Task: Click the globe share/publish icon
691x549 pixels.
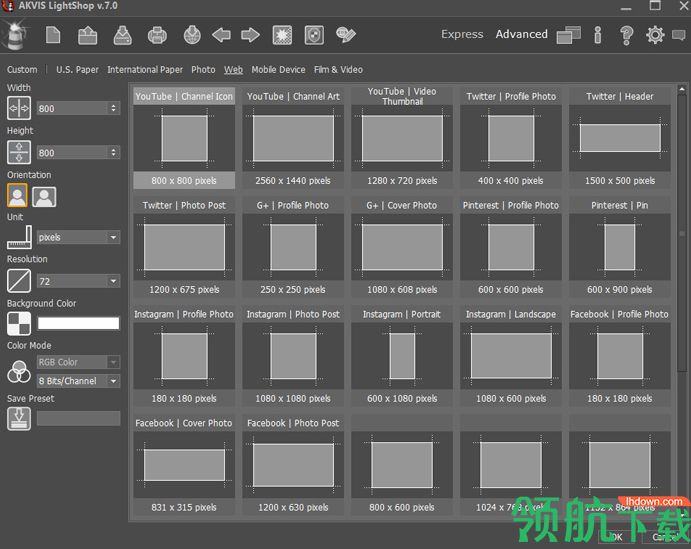Action: point(192,35)
